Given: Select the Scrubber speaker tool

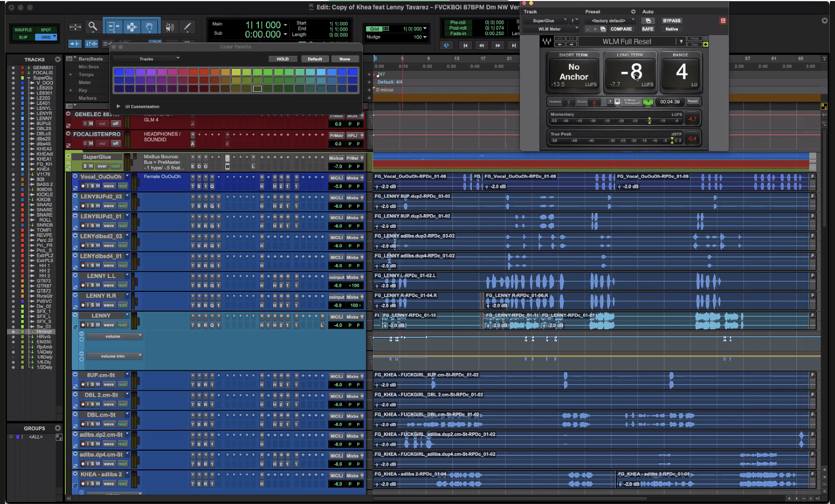Looking at the screenshot, I should (169, 27).
